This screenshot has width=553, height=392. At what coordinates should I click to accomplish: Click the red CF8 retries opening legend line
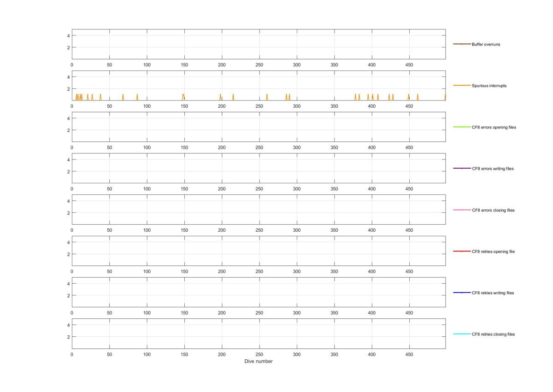[x=462, y=252]
